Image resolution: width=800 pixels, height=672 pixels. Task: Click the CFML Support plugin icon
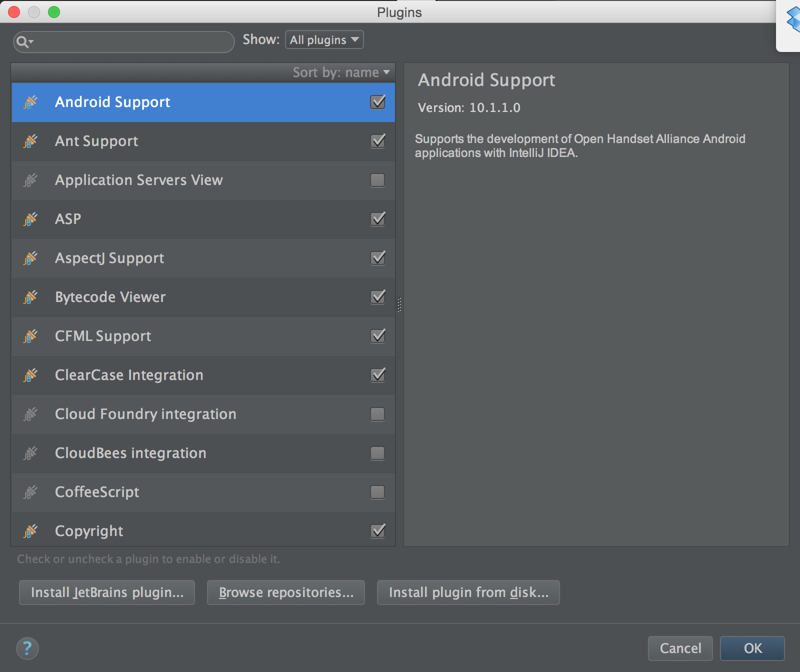click(x=30, y=336)
